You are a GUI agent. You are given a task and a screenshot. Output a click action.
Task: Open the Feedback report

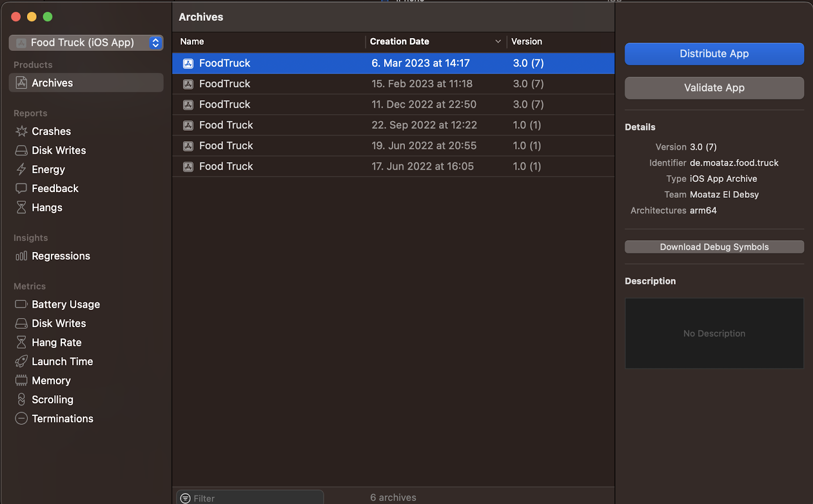click(x=55, y=188)
